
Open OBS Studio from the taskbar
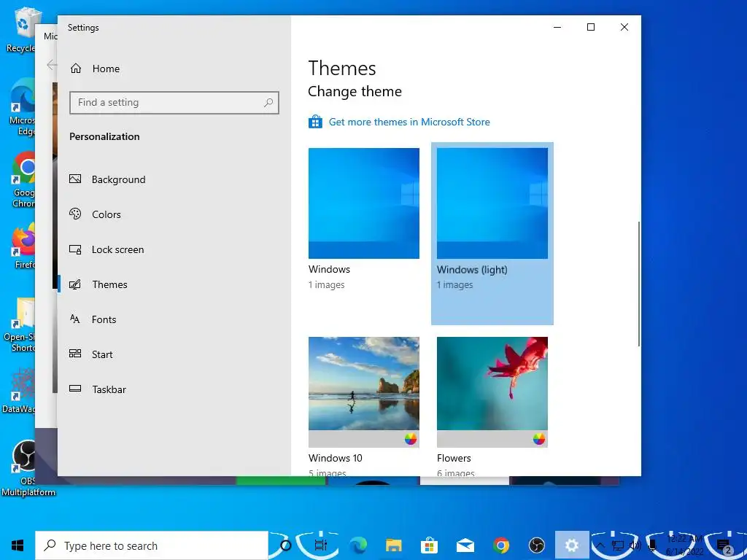pos(537,545)
